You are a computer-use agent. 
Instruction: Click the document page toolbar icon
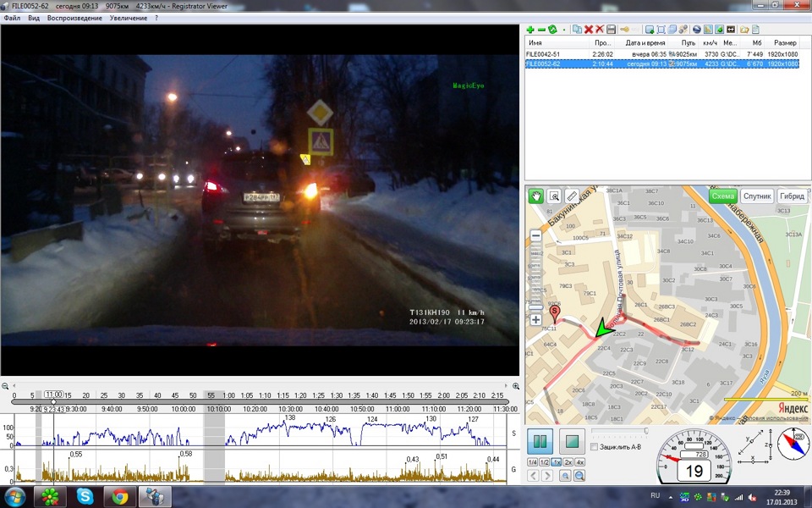point(755,30)
